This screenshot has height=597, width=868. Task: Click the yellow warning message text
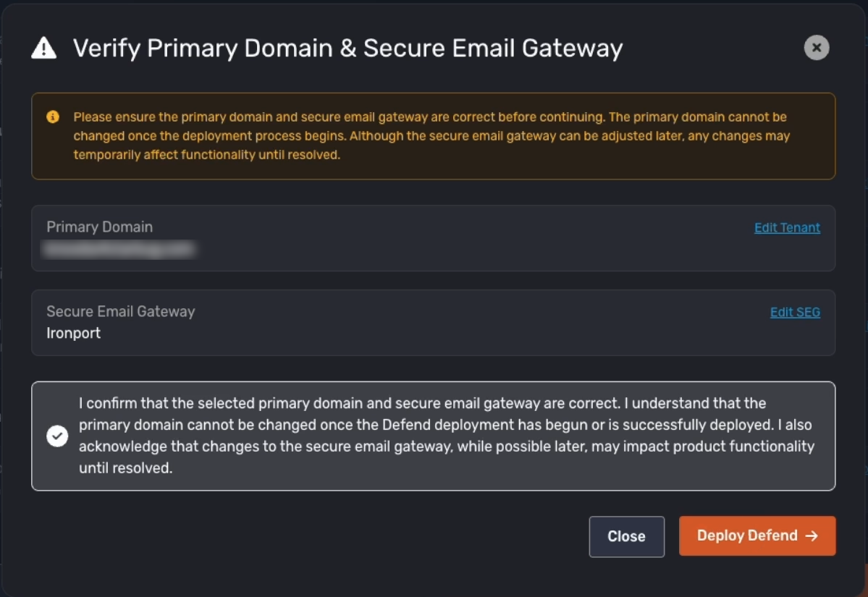431,135
